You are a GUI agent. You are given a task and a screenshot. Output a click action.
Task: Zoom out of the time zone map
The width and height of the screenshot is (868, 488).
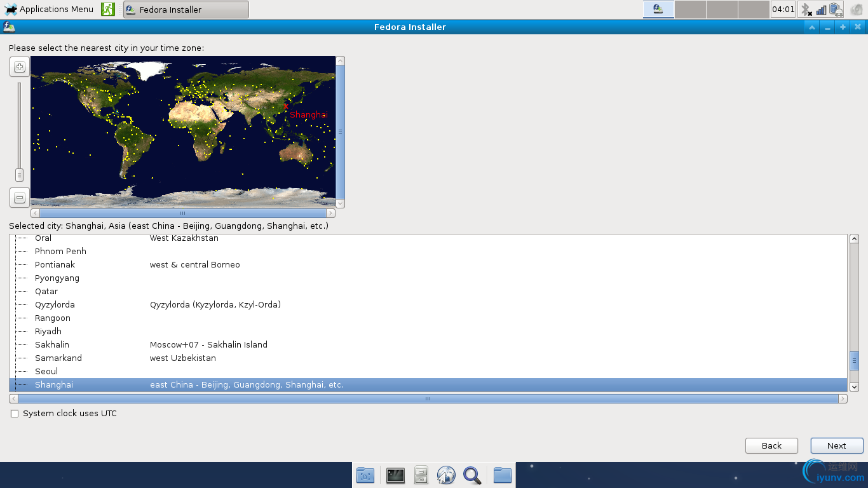click(x=20, y=198)
